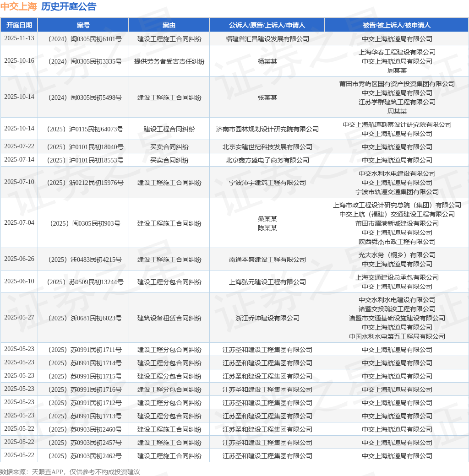Screen dimensions: 469x476
Task: Click defendant 上海市政工程设计研究总院（集团）有限公司
Action: click(x=397, y=205)
